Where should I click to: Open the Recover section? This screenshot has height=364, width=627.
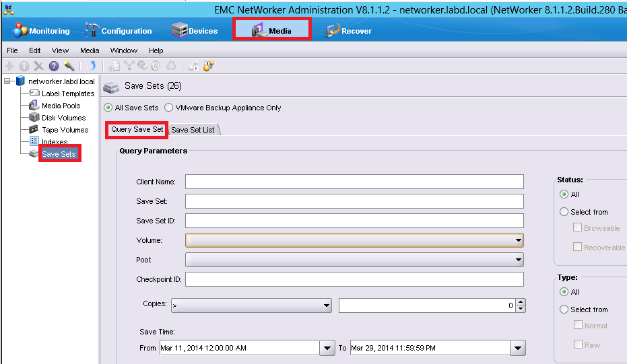click(348, 31)
